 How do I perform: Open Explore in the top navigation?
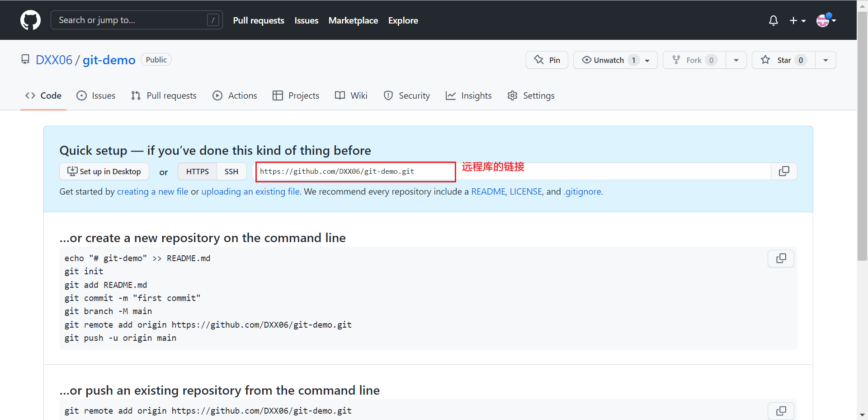coord(403,20)
